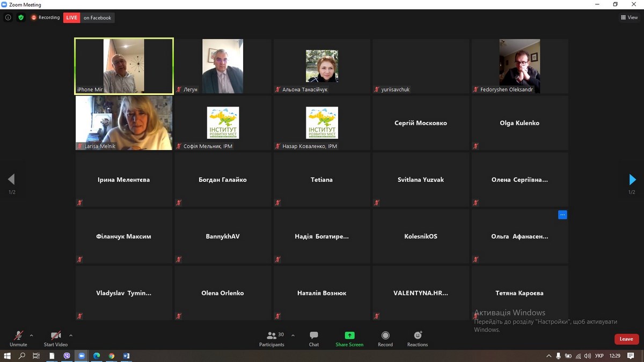This screenshot has height=362, width=644.
Task: Click the green encryption shield icon
Action: point(21,18)
